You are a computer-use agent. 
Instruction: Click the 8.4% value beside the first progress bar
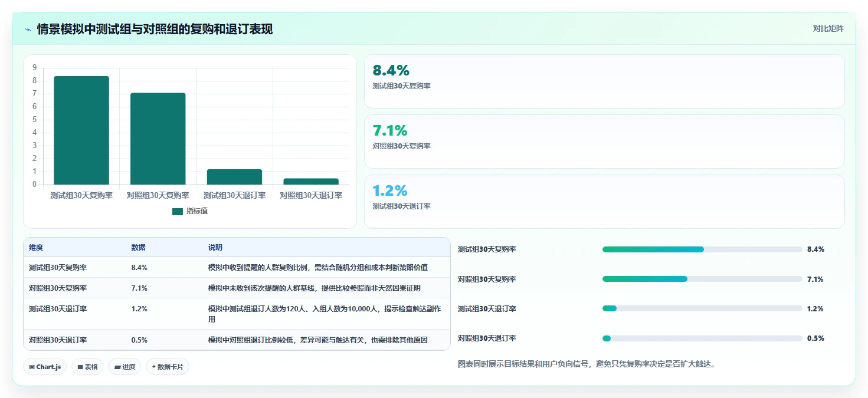(815, 249)
